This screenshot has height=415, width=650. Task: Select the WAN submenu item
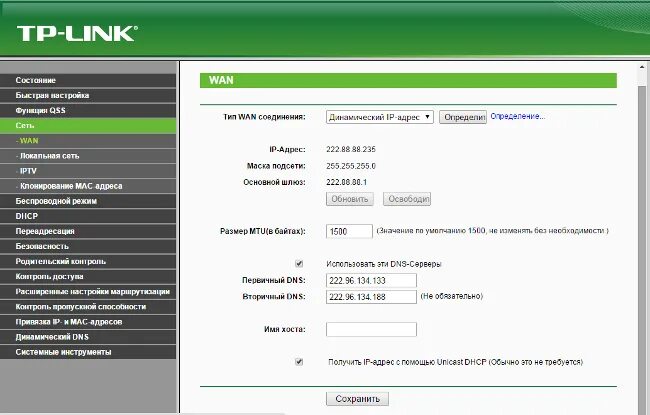88,141
